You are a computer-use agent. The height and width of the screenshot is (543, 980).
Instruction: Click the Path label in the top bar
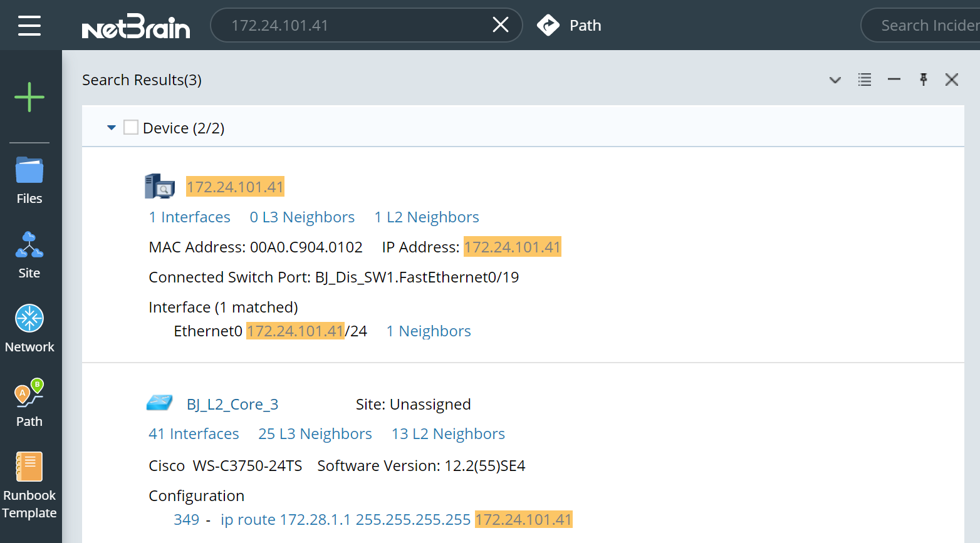(x=585, y=26)
